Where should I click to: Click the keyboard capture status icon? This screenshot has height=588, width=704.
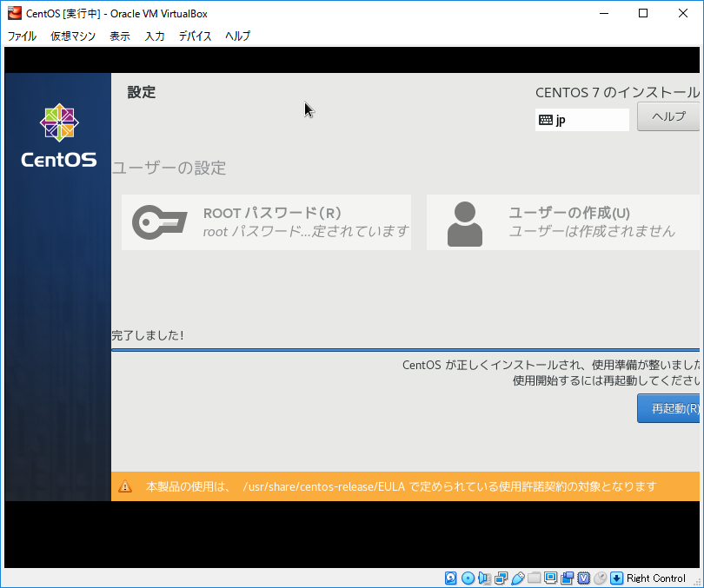pyautogui.click(x=616, y=578)
